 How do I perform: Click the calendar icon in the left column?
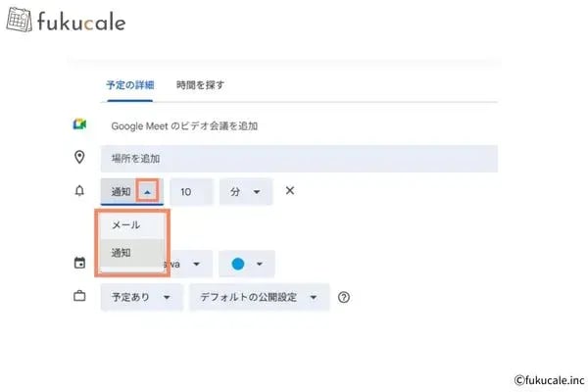(x=79, y=263)
